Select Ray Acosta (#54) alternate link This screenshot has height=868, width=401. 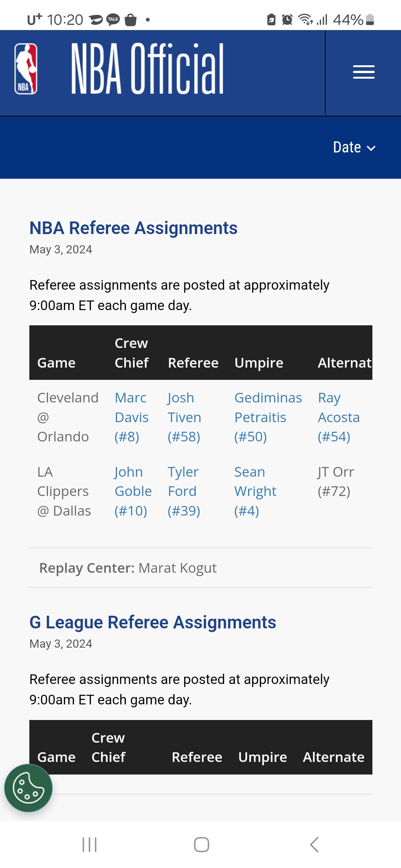(339, 417)
